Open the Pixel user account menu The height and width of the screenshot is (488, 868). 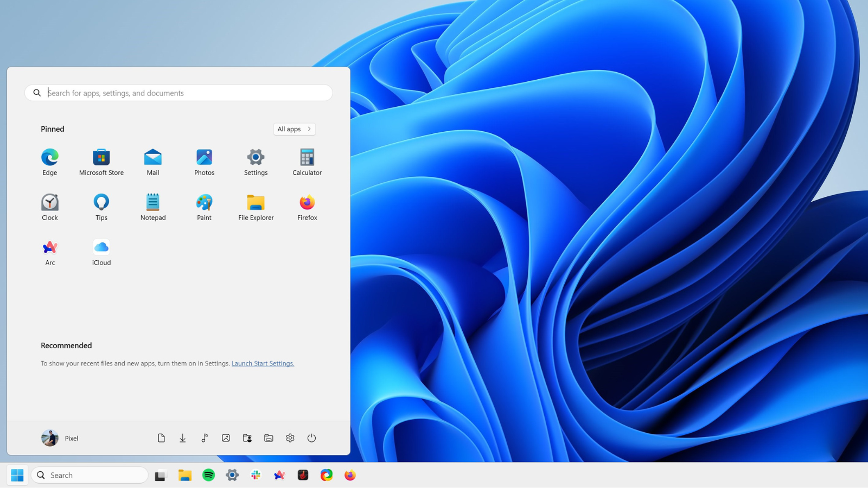coord(60,438)
